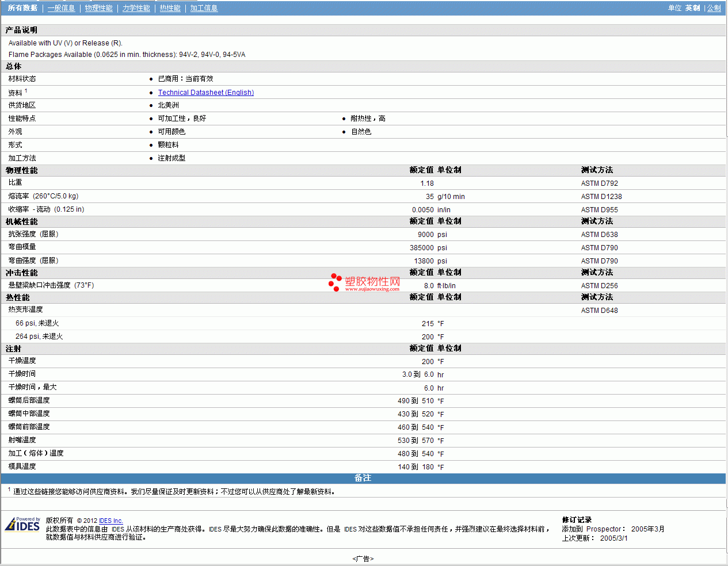Screen dimensions: 728x566
Task: Click the 干燥时间，最大 row label
Action: pos(32,387)
